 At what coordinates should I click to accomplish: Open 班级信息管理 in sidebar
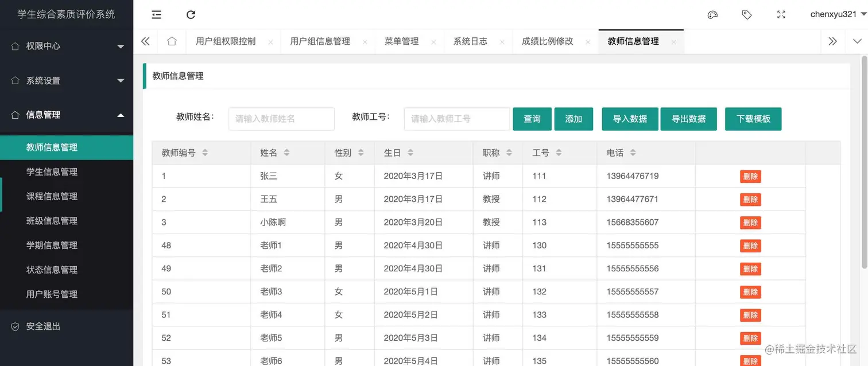tap(67, 221)
